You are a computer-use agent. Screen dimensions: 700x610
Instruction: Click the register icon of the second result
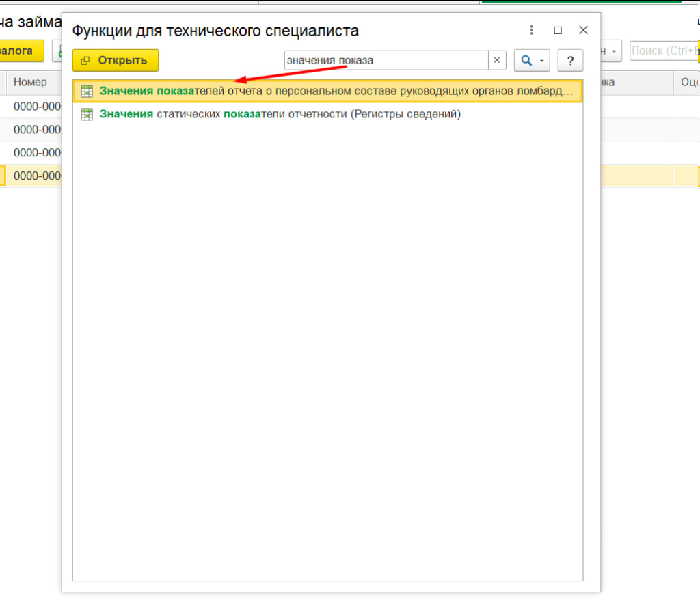[87, 114]
